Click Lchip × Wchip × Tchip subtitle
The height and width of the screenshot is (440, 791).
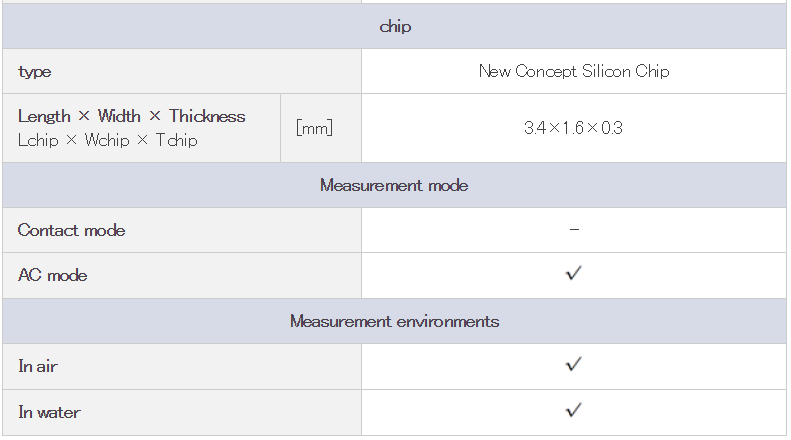pos(107,140)
